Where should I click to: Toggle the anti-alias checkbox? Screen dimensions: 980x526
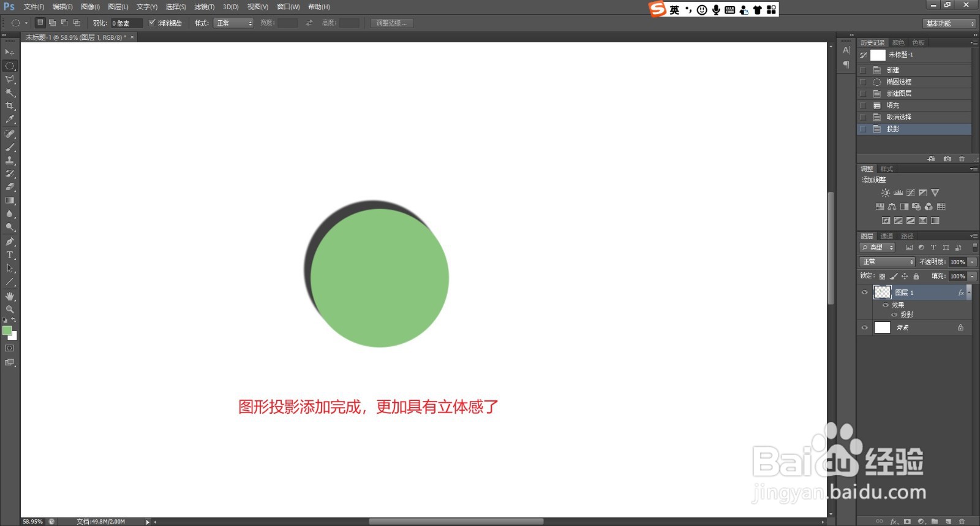click(x=152, y=23)
